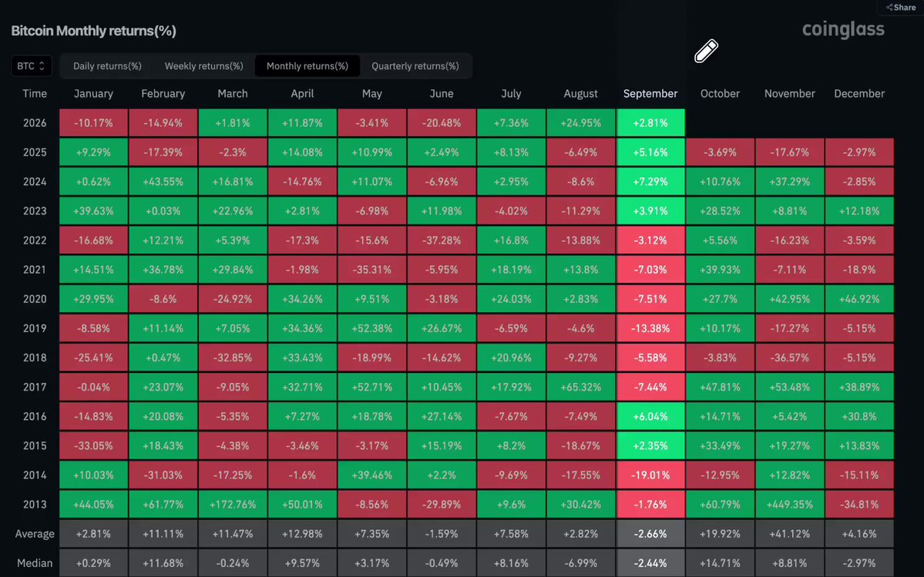Select the 2016 July cell -7.67%
924x577 pixels.
point(511,416)
